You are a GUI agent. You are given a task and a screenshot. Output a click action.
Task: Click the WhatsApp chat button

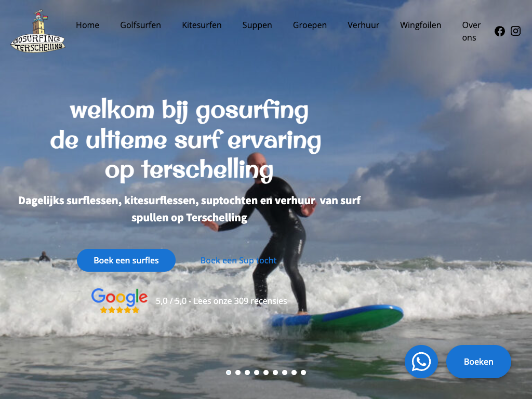pos(421,362)
